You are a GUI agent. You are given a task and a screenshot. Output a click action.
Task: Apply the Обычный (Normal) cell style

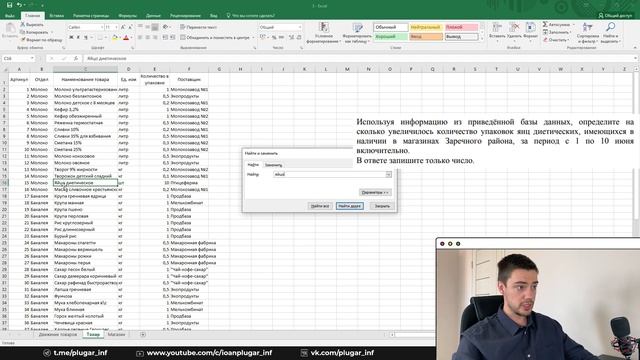tap(391, 27)
